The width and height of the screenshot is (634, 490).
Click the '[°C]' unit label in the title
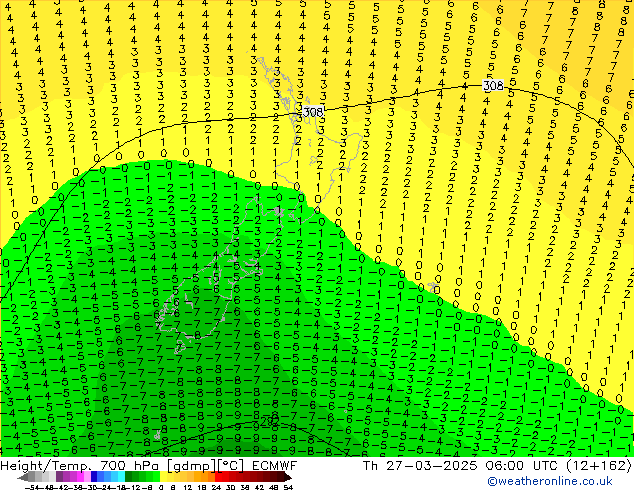(231, 466)
